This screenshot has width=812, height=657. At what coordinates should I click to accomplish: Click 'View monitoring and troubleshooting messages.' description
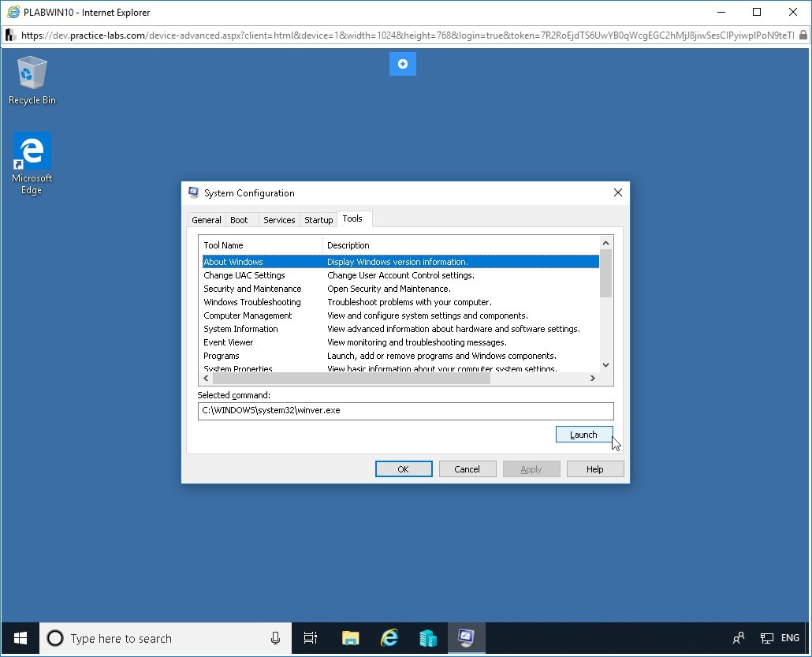(x=417, y=342)
